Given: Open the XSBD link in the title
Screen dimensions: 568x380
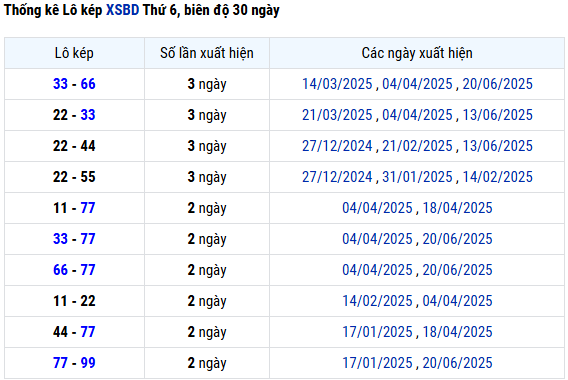Looking at the screenshot, I should point(122,10).
